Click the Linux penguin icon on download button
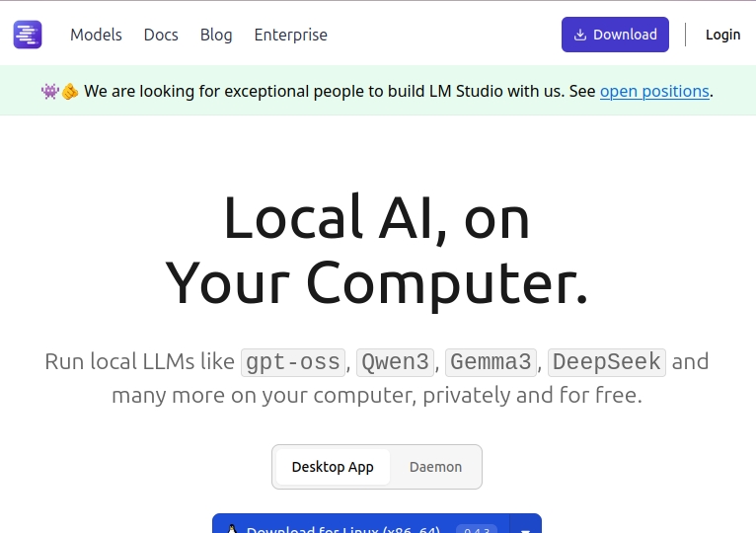The image size is (756, 533). coord(232,528)
